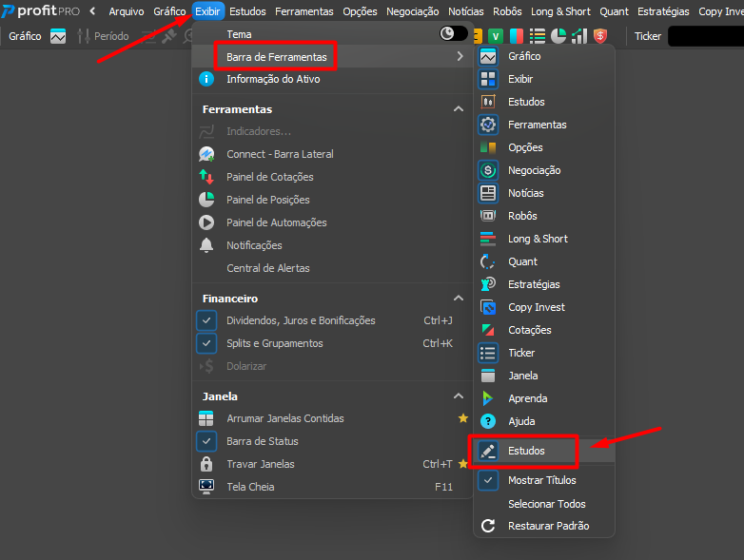Open the Arquivo menu
744x560 pixels.
tap(127, 11)
